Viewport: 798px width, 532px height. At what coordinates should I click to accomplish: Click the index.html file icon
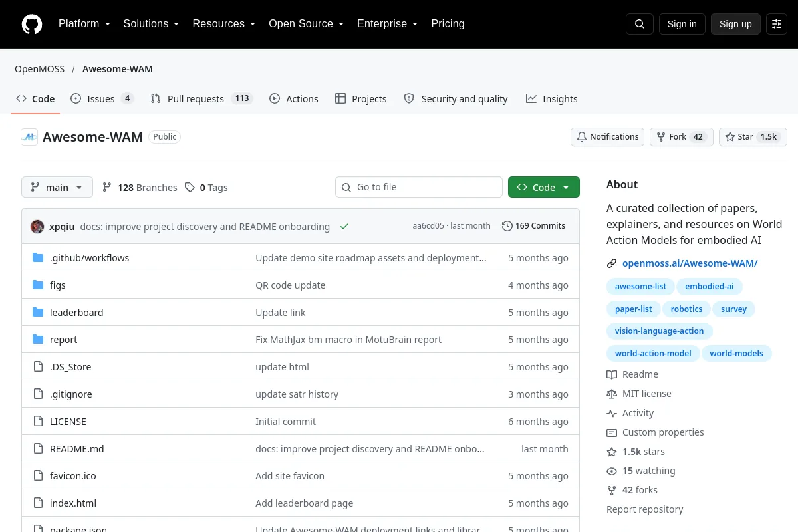pyautogui.click(x=38, y=503)
